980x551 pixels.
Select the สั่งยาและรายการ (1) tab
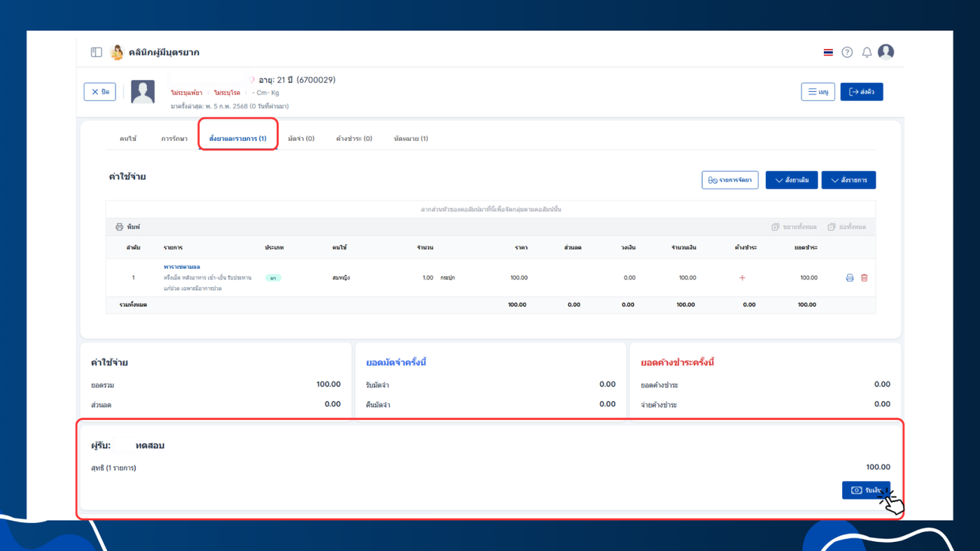[x=238, y=139]
